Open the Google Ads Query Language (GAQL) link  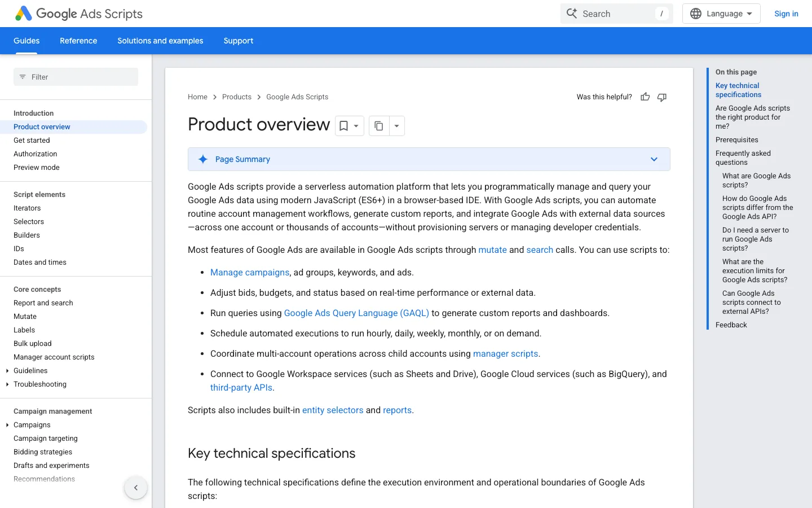[356, 313]
